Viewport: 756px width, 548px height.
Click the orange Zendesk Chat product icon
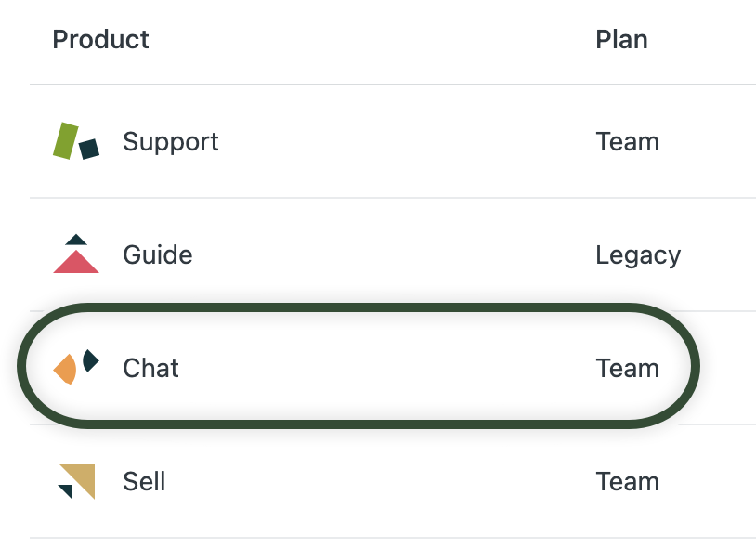point(65,369)
